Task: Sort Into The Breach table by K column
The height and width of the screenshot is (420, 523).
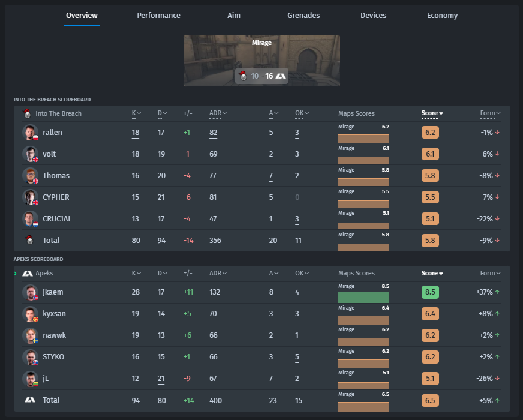Action: pyautogui.click(x=136, y=113)
